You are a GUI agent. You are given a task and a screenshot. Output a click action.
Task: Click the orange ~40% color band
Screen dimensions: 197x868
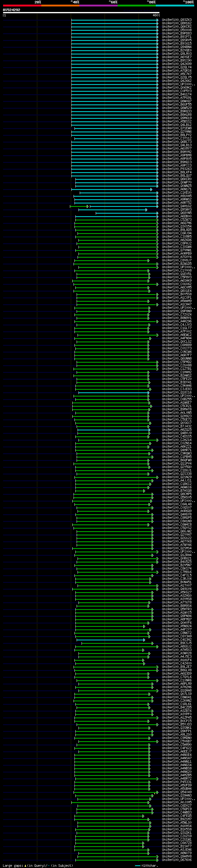pyautogui.click(x=60, y=6)
